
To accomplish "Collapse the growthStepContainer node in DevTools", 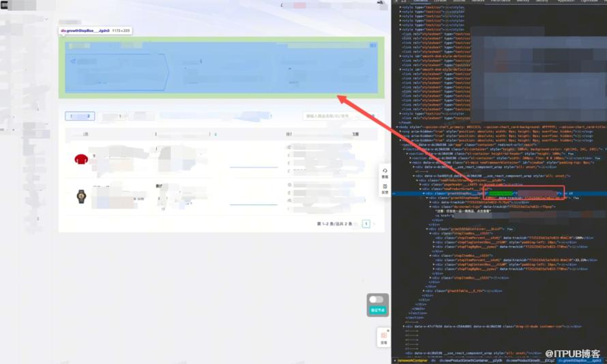I will tap(428, 229).
